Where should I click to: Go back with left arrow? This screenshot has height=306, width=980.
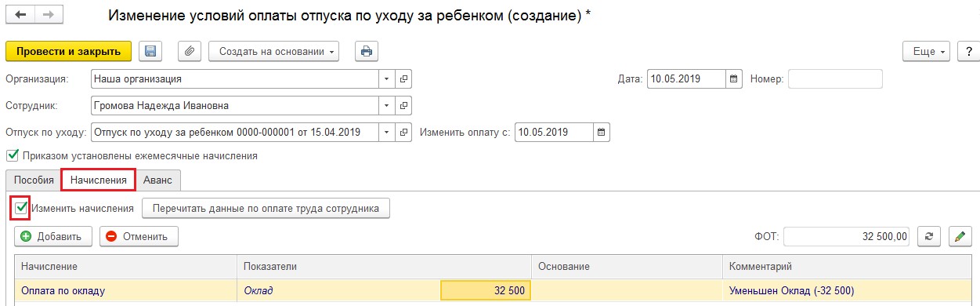pos(20,16)
